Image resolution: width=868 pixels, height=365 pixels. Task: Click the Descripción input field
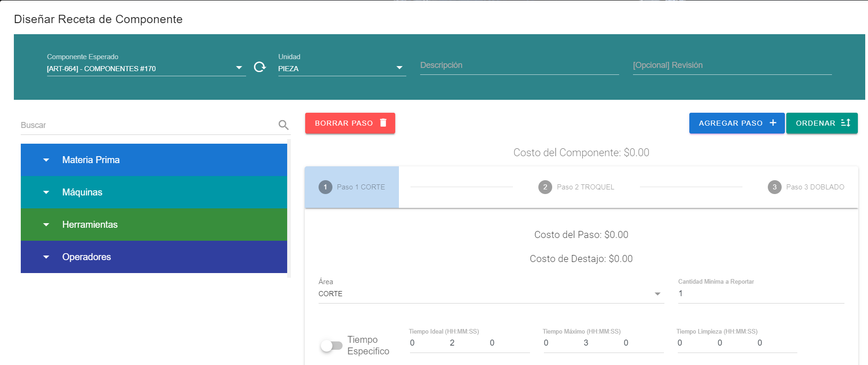coord(519,66)
